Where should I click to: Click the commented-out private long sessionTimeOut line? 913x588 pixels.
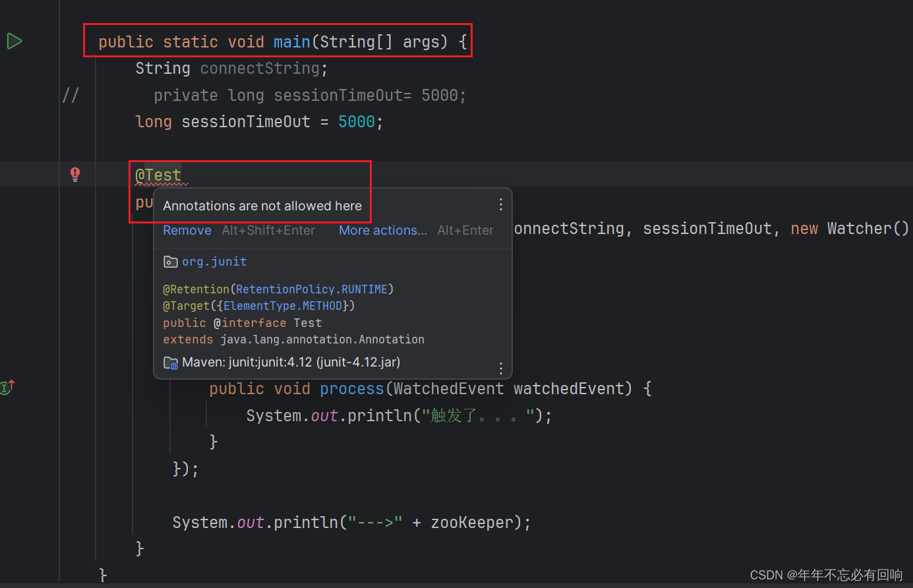click(310, 96)
